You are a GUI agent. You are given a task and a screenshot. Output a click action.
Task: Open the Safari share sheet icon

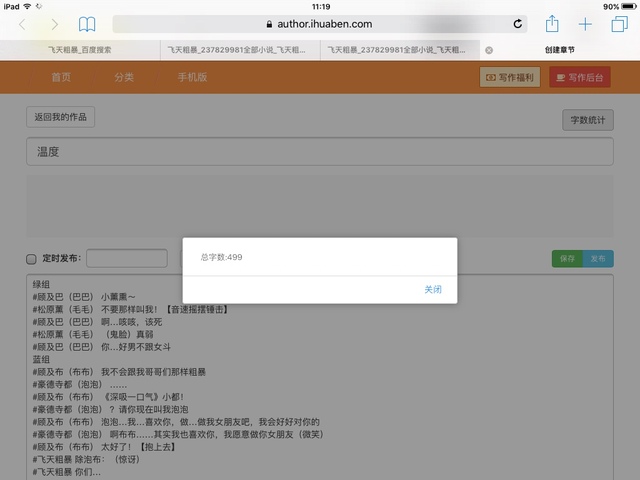pyautogui.click(x=551, y=24)
